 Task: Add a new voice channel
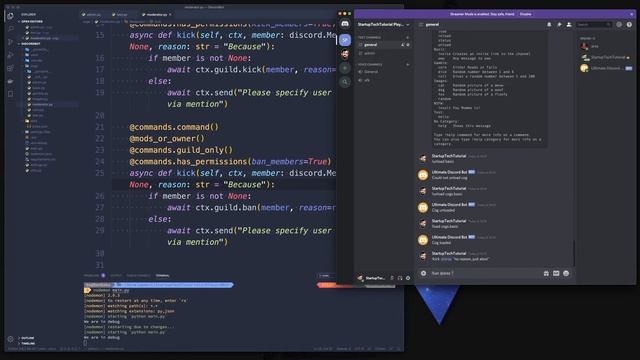(407, 64)
